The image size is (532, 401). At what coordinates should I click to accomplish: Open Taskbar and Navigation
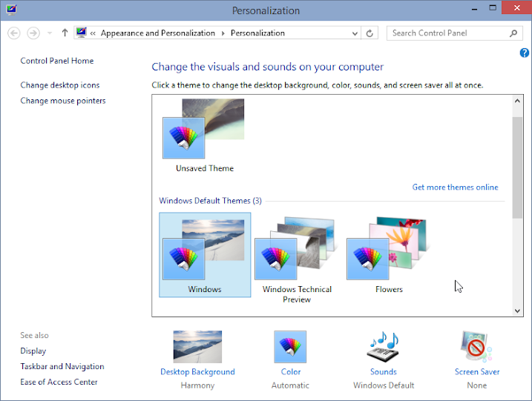[62, 366]
